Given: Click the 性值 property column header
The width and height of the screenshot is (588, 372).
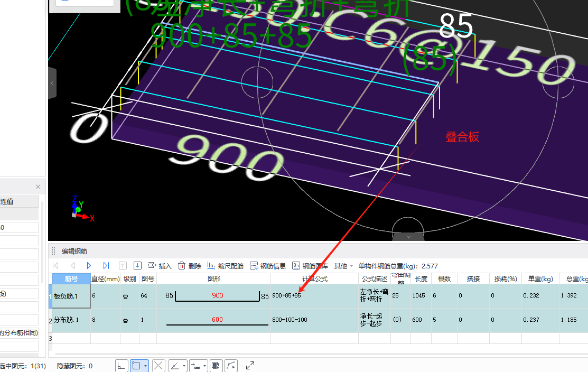Looking at the screenshot, I should [19, 201].
